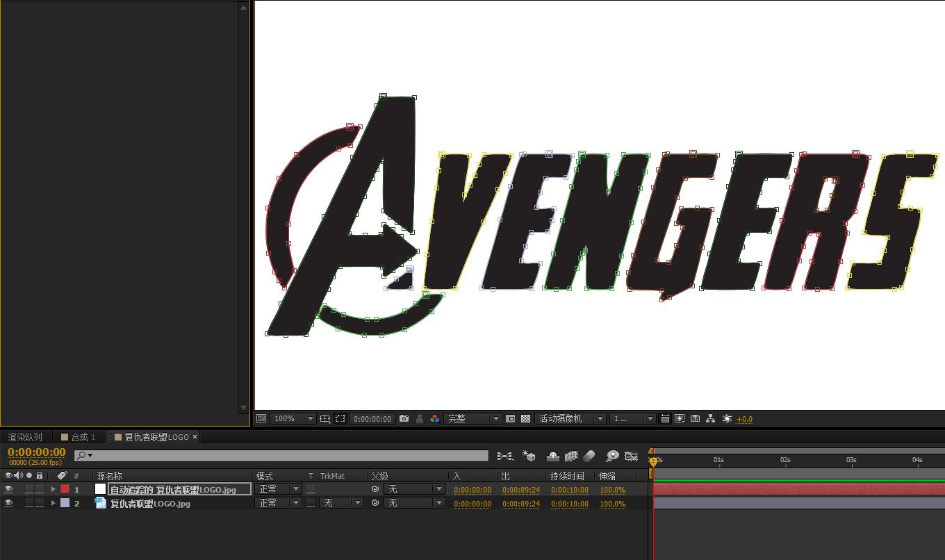Click the brainstorm lightbulb icon

click(x=612, y=456)
